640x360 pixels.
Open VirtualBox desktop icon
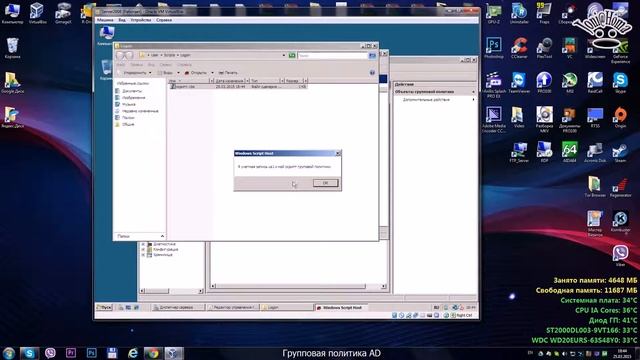pyautogui.click(x=38, y=13)
